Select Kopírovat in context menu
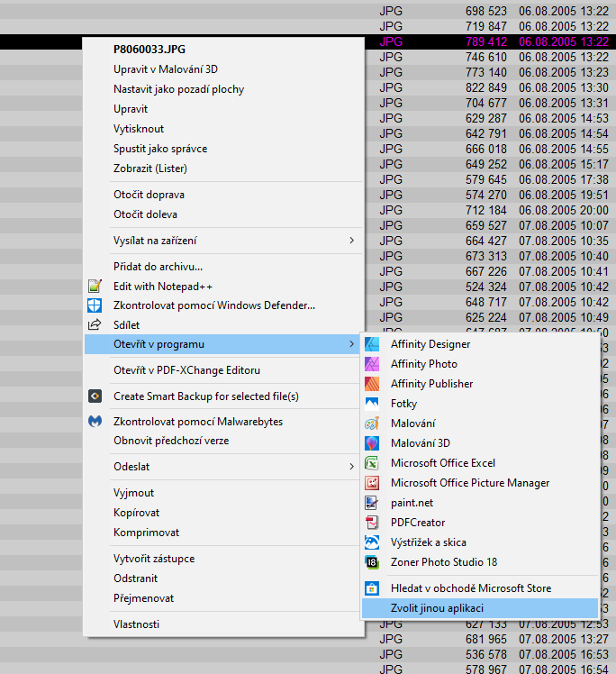Screen dimensions: 616x674 tap(223, 513)
